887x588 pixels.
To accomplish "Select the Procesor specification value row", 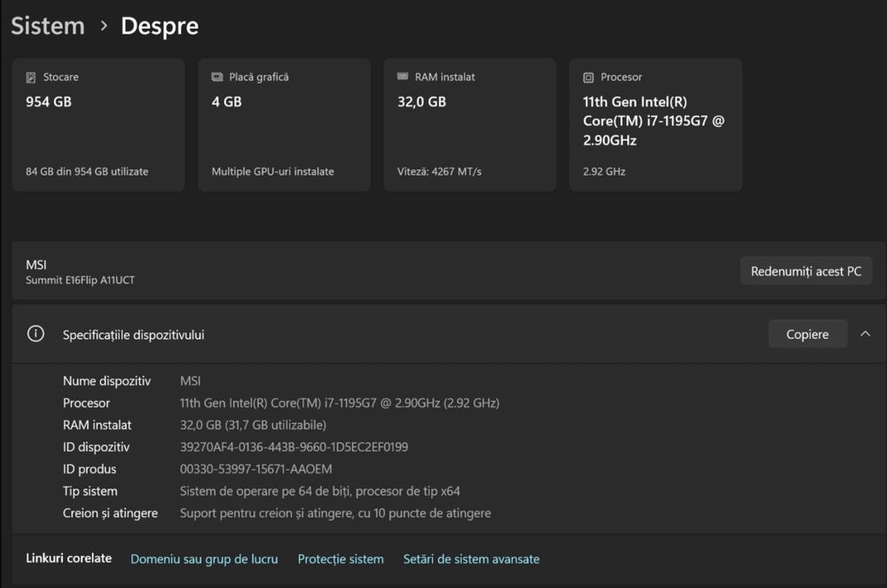I will tap(340, 404).
